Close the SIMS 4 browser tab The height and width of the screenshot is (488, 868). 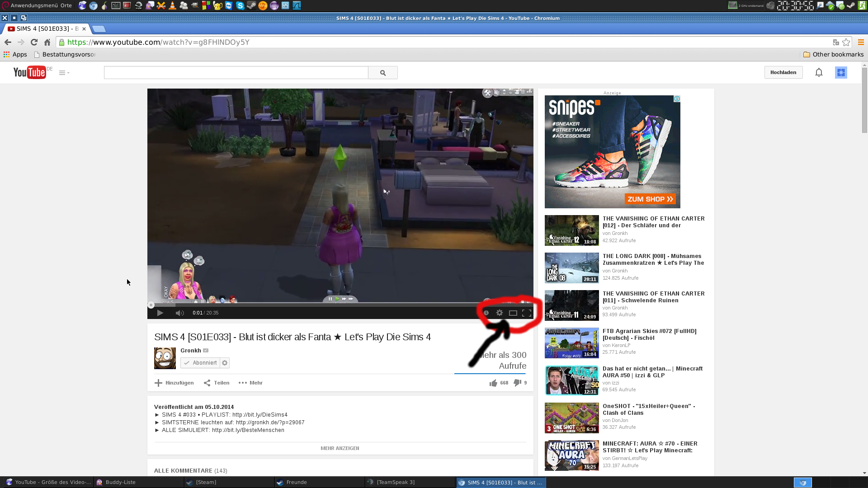[84, 28]
